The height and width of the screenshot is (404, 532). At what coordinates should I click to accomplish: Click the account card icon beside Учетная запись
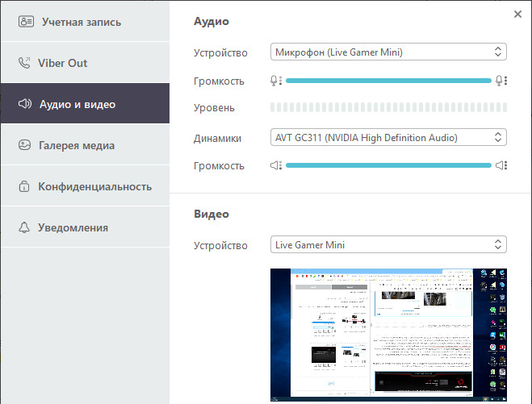(x=26, y=21)
